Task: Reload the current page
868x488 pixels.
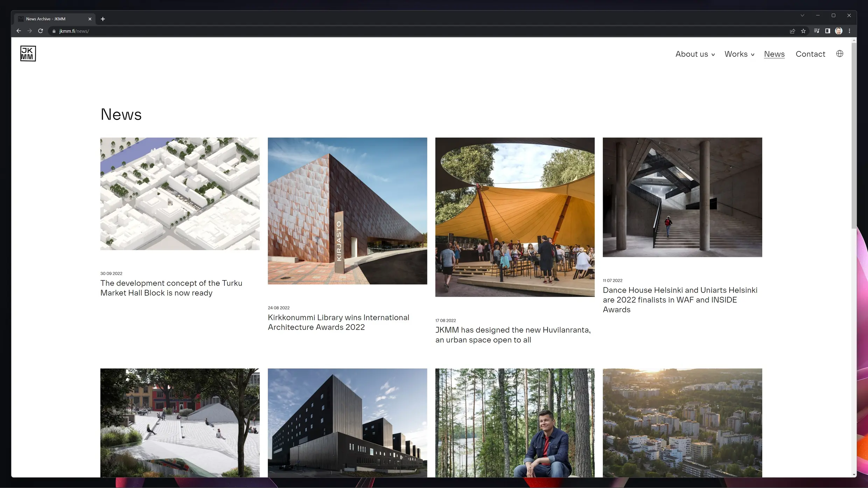Action: [41, 31]
